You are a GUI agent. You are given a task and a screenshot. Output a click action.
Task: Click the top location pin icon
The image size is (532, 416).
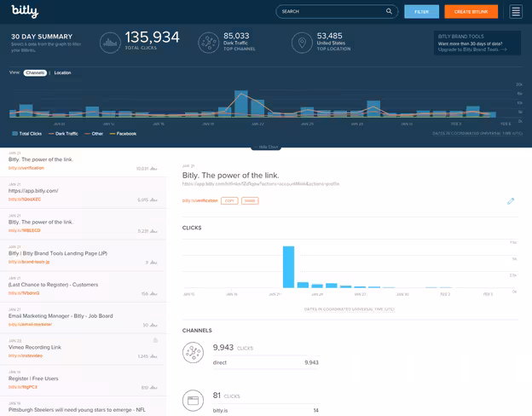[x=302, y=43]
